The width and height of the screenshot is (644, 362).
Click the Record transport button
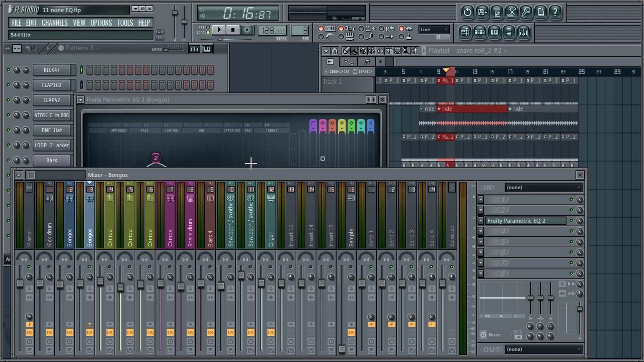247,30
